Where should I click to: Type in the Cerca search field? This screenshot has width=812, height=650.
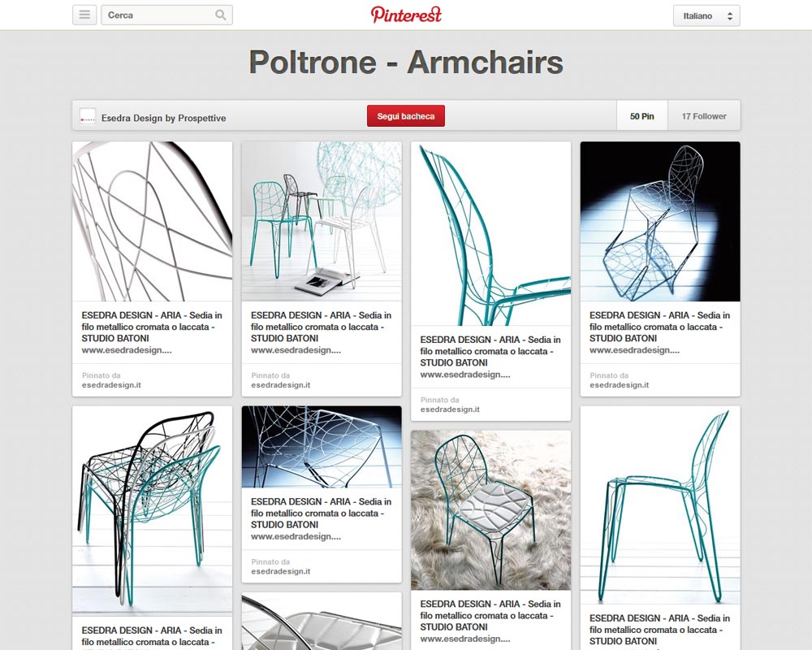[x=158, y=15]
